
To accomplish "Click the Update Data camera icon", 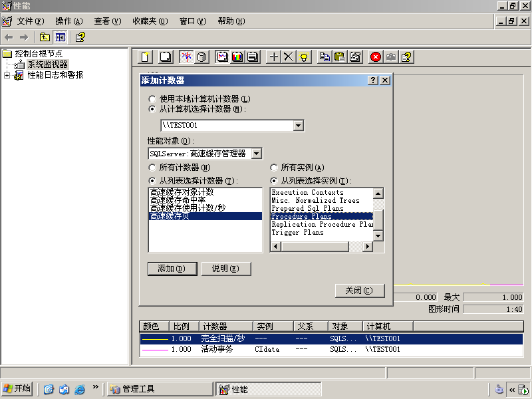I will click(391, 57).
